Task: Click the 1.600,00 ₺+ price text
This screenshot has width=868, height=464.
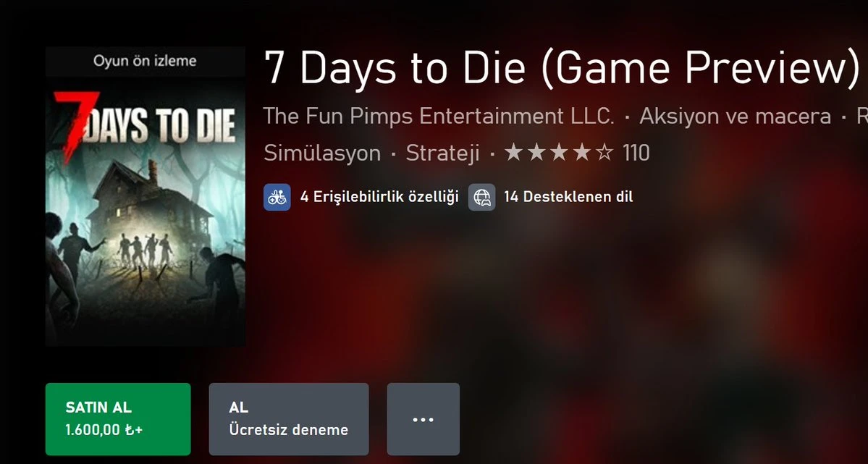Action: tap(104, 430)
